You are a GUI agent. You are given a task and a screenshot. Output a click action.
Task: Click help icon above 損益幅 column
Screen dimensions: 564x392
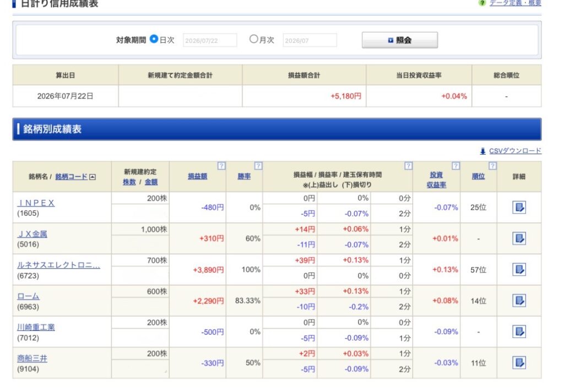[x=408, y=166]
